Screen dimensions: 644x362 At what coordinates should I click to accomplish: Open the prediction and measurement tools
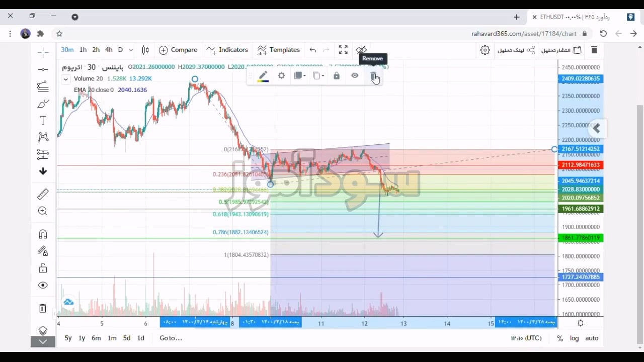click(43, 154)
